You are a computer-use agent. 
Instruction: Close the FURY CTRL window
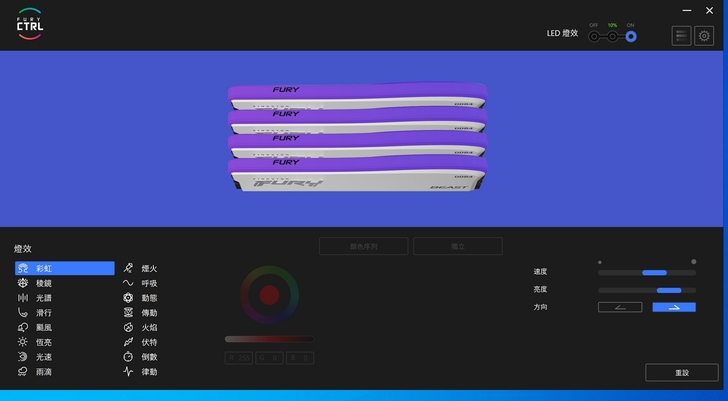click(709, 10)
